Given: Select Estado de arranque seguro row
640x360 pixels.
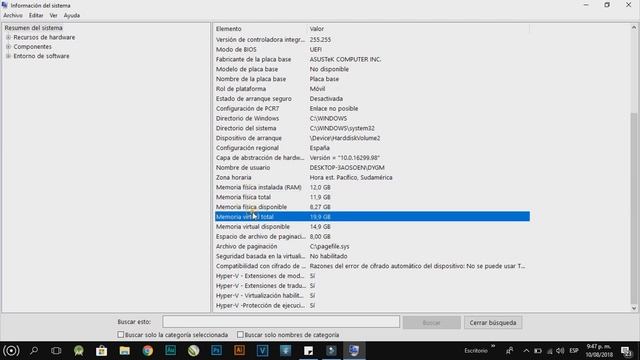Looking at the screenshot, I should tap(372, 99).
